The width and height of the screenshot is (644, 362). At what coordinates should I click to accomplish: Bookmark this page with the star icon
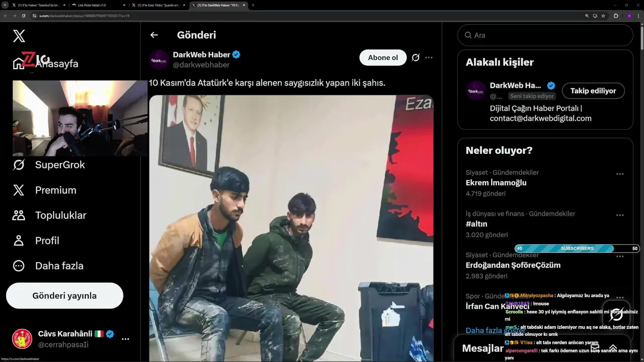603,16
